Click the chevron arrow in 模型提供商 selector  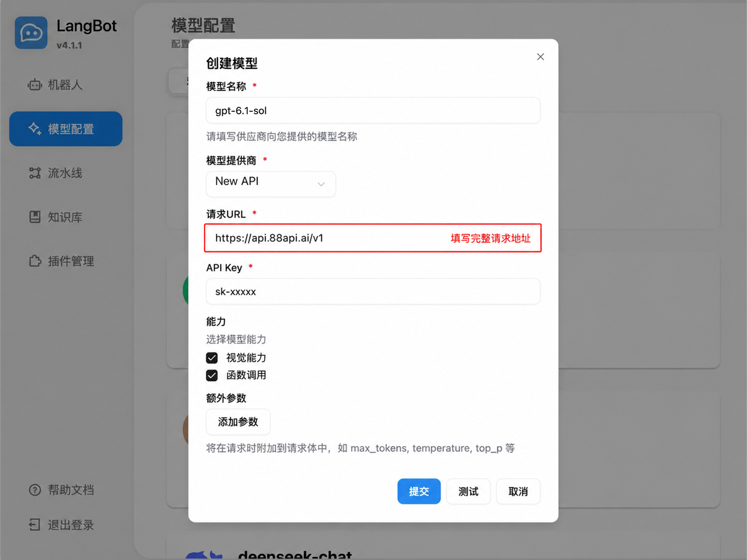pyautogui.click(x=321, y=184)
